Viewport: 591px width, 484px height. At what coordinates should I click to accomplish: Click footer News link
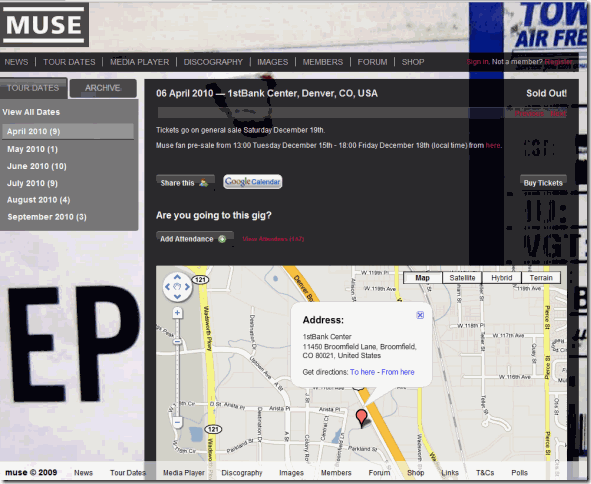(x=83, y=473)
